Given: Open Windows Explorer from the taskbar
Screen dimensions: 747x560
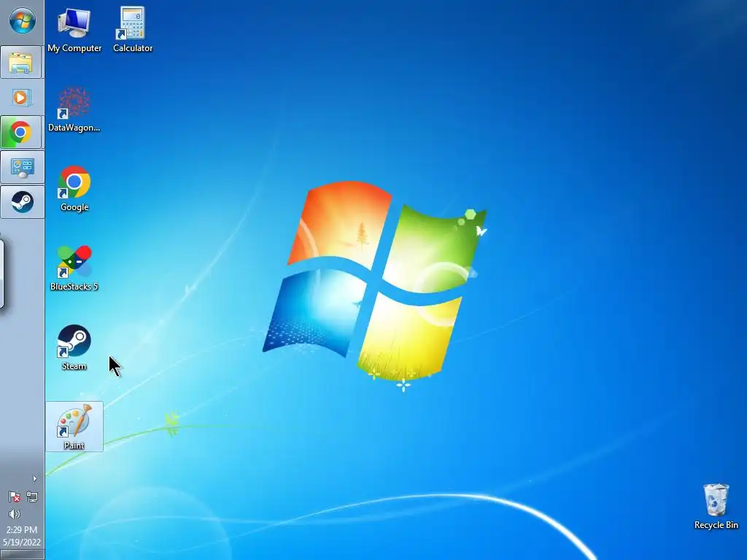Looking at the screenshot, I should pos(21,63).
